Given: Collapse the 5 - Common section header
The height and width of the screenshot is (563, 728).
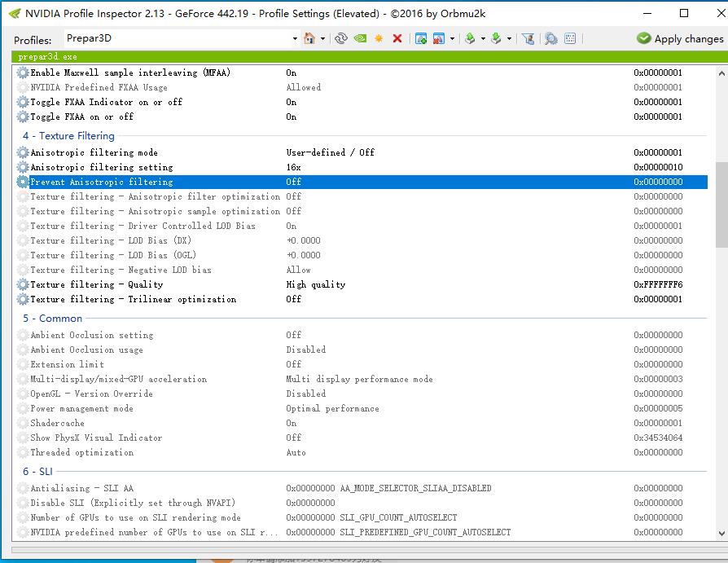Looking at the screenshot, I should coord(52,319).
